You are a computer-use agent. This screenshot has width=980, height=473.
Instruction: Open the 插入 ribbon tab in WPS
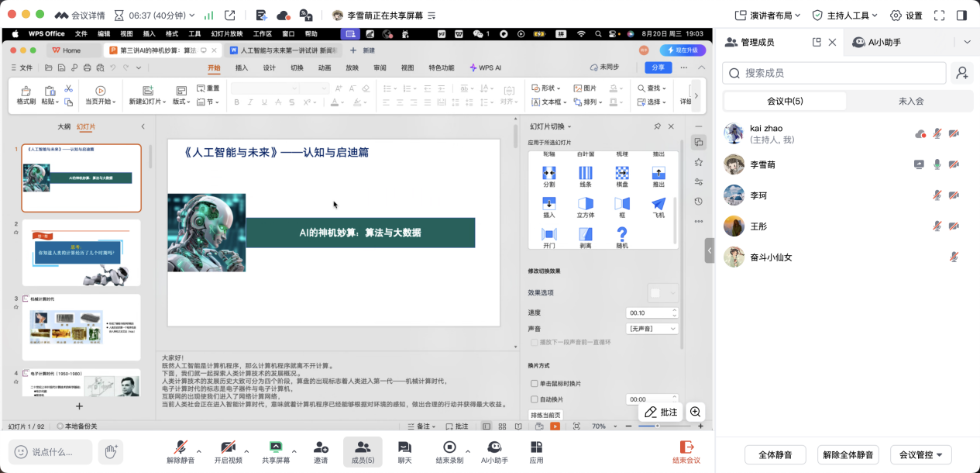[242, 67]
